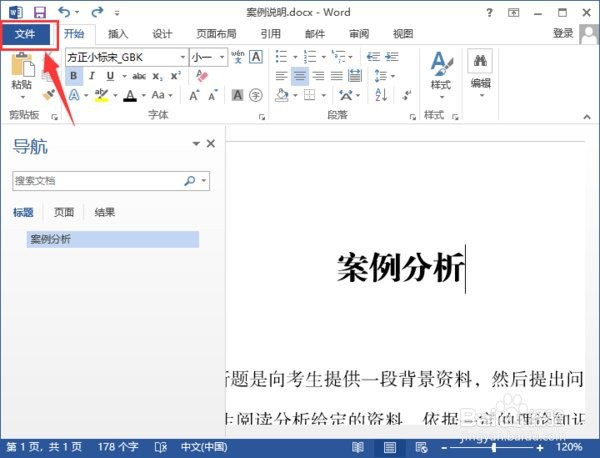Open line spacing options
The image size is (600, 458).
click(x=384, y=76)
